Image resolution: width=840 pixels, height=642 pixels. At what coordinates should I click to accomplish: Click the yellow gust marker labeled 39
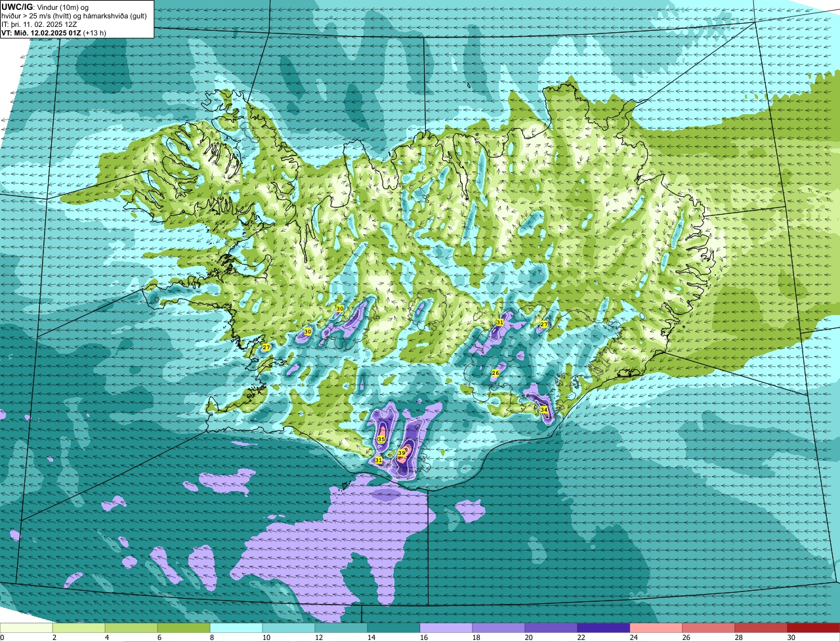point(402,453)
